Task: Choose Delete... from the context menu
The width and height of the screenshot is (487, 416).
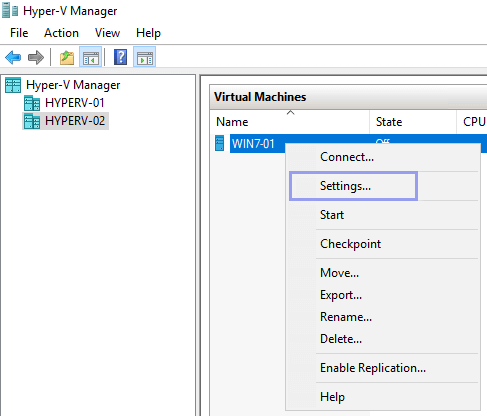Action: 383,339
